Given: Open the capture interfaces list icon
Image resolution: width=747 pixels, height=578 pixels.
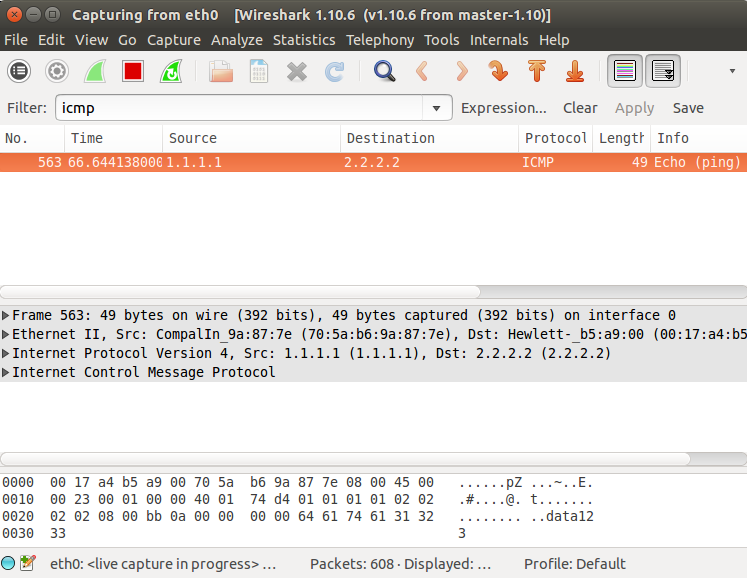Looking at the screenshot, I should click(19, 71).
